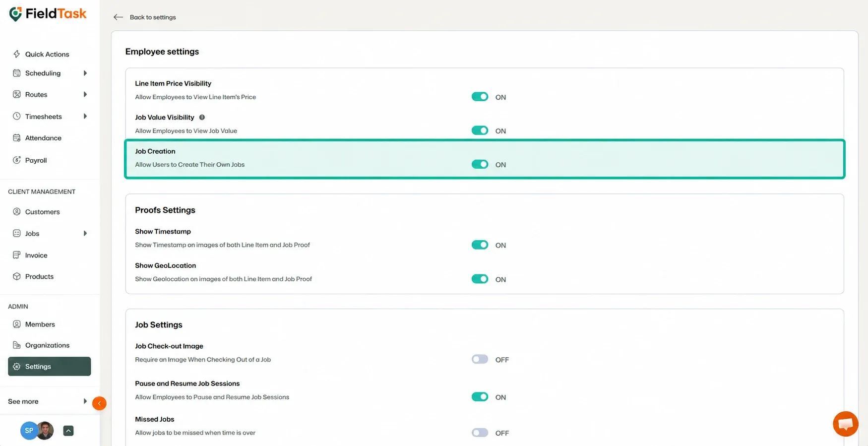Open Quick Actions in sidebar
This screenshot has height=446, width=868.
[47, 54]
